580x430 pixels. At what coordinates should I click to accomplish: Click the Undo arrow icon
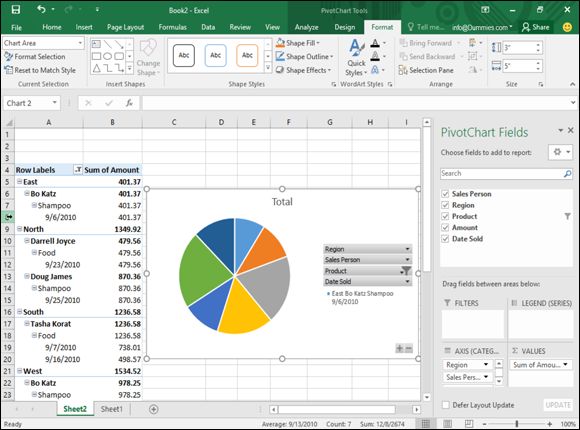tap(41, 9)
